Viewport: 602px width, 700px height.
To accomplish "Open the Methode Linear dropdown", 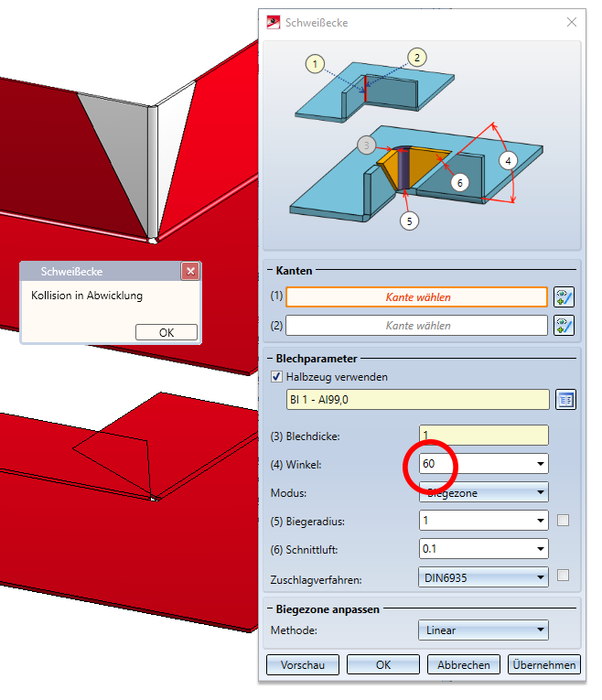I will pyautogui.click(x=484, y=630).
